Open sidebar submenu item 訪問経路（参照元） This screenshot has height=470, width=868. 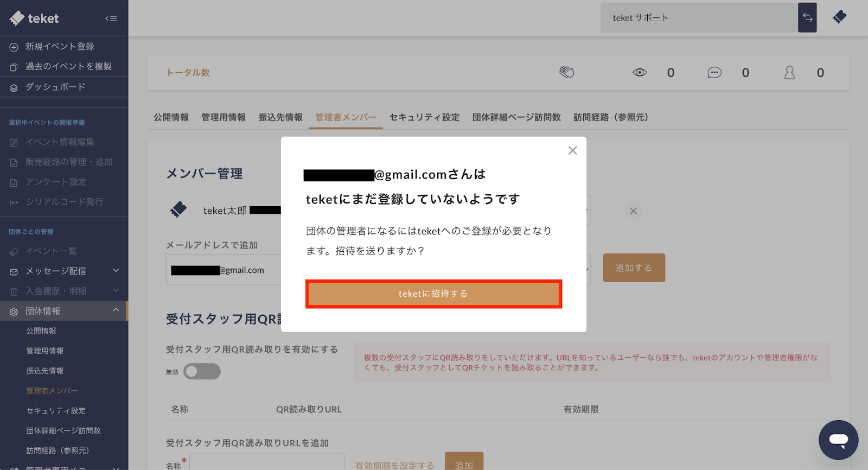(58, 451)
